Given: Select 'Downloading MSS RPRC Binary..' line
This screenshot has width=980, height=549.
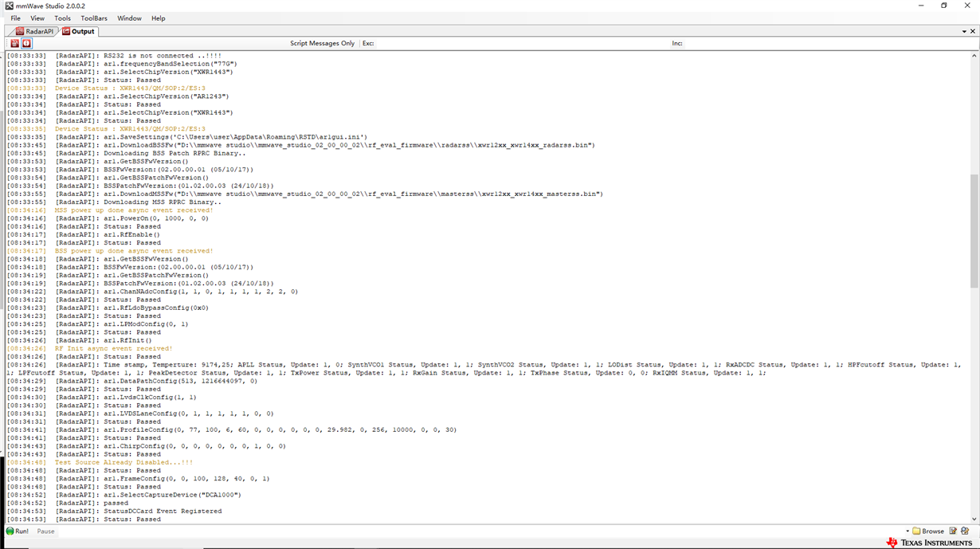Looking at the screenshot, I should [x=114, y=202].
